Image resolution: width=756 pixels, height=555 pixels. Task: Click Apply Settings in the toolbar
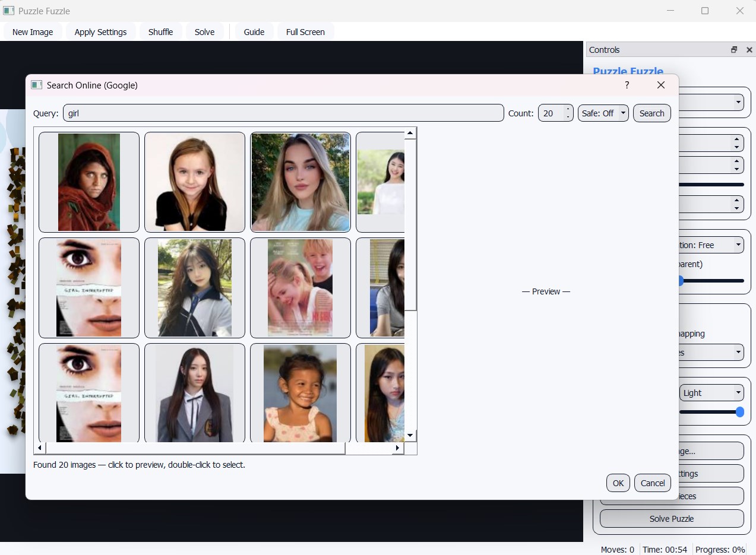click(100, 32)
